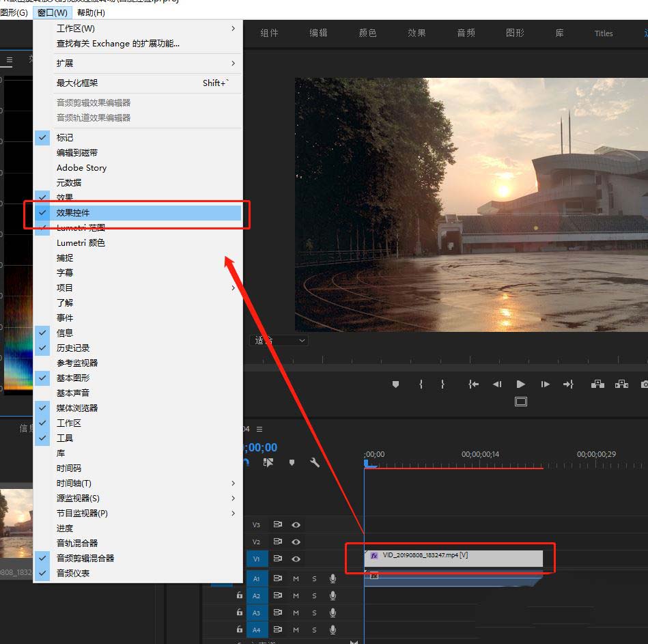Click the Go to In point icon
648x644 pixels.
click(x=473, y=384)
